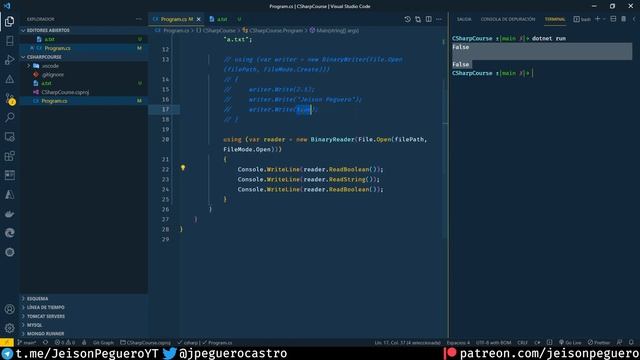
Task: Open the Search view magnifier icon
Action: coord(9,118)
